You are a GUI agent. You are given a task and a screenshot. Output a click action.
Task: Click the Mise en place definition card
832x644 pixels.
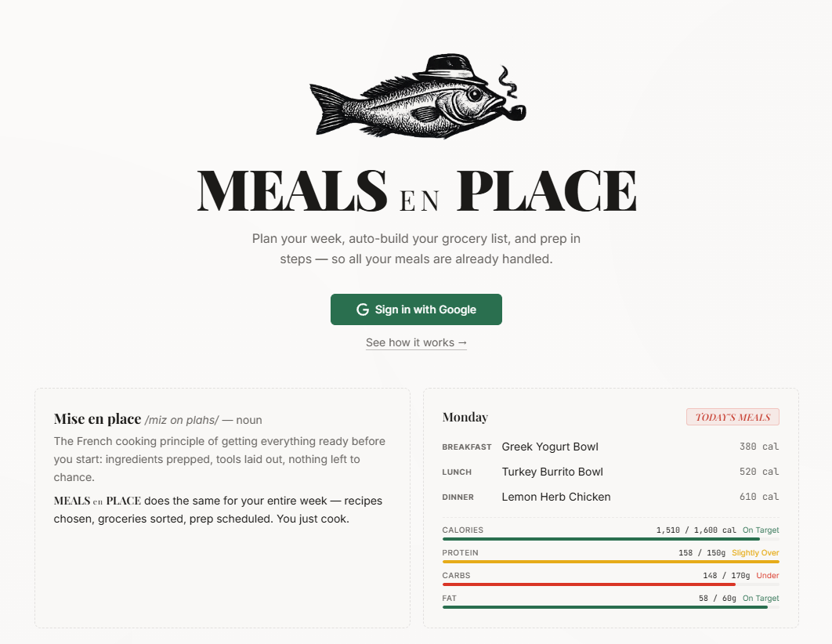tap(222, 508)
